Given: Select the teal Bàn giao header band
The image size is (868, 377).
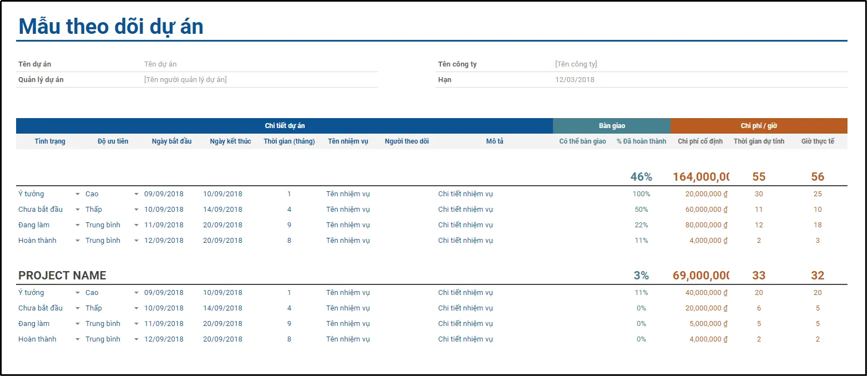Looking at the screenshot, I should 612,126.
